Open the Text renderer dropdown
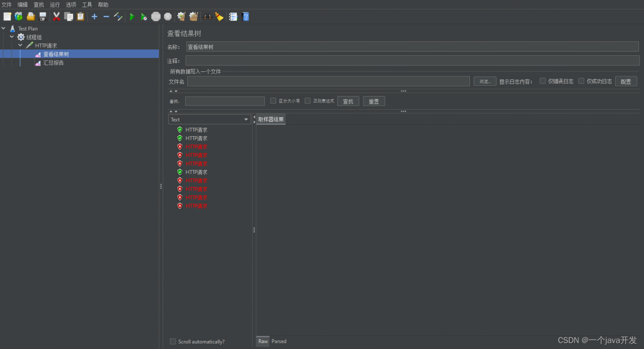Viewport: 644px width, 349px height. (x=209, y=119)
